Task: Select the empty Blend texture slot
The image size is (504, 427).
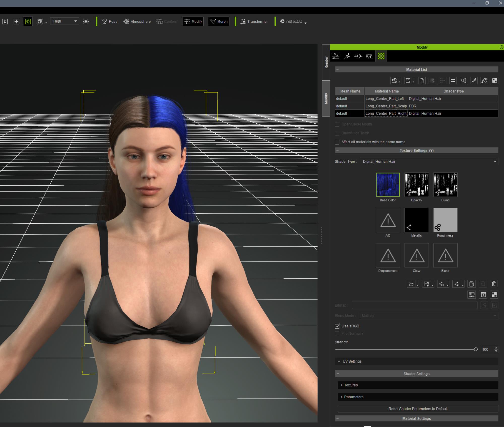Action: [445, 255]
